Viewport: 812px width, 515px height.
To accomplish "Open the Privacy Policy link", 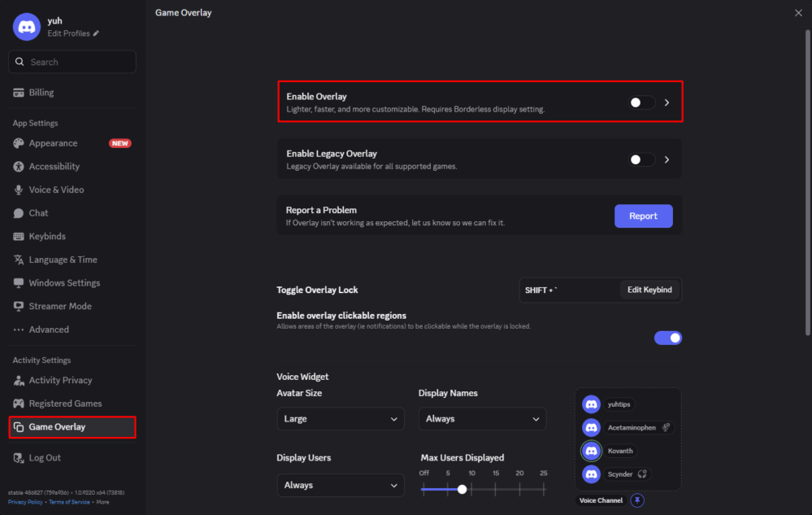I will 25,502.
